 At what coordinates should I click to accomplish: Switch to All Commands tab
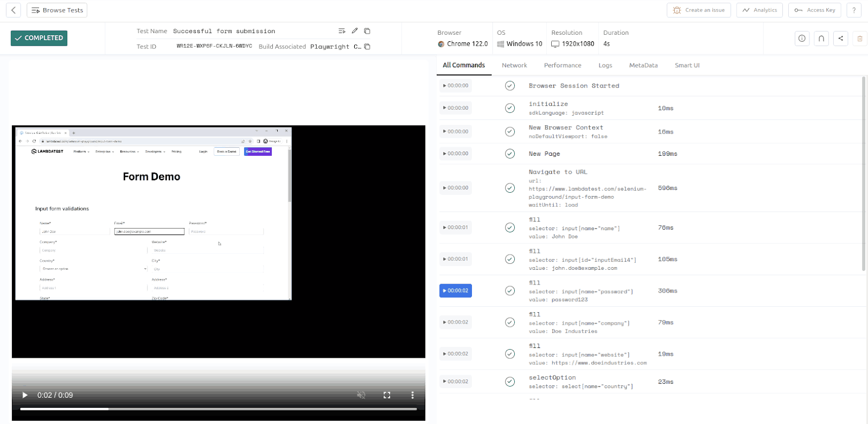(x=464, y=65)
